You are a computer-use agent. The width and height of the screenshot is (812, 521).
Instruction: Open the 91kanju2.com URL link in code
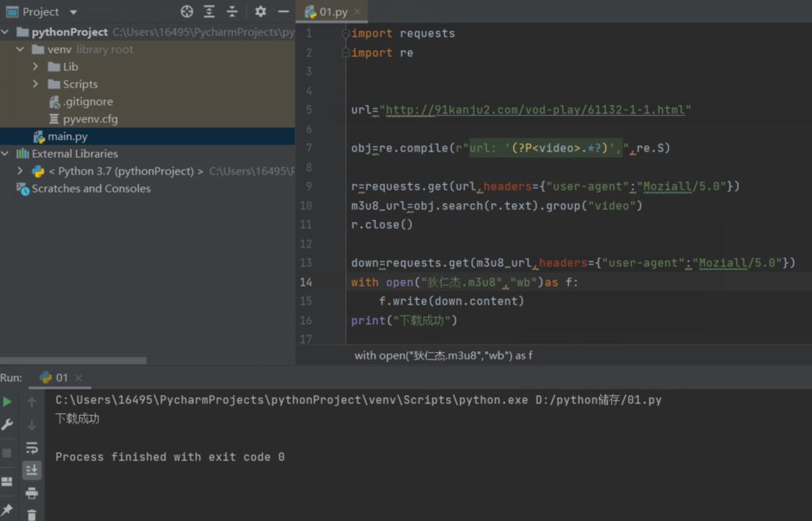(x=535, y=110)
